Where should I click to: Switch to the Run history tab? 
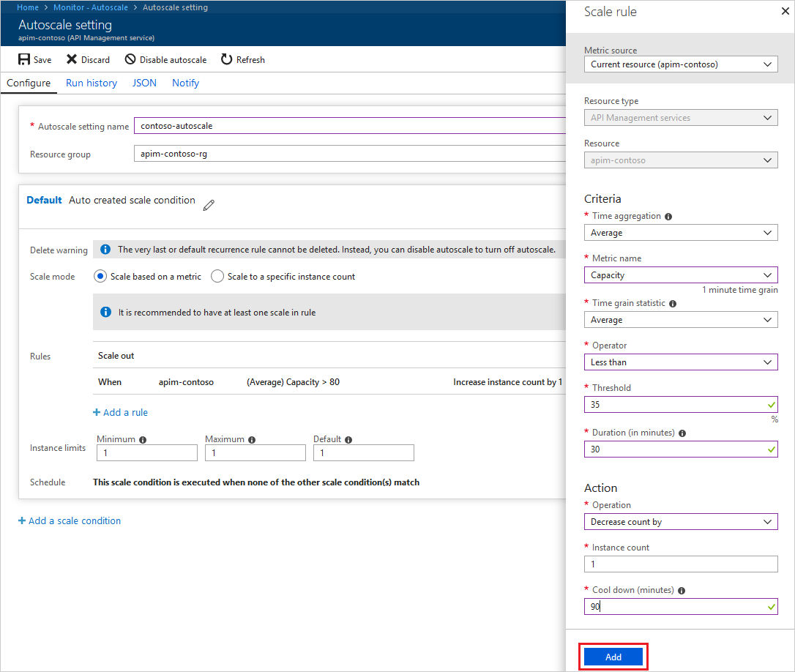92,83
